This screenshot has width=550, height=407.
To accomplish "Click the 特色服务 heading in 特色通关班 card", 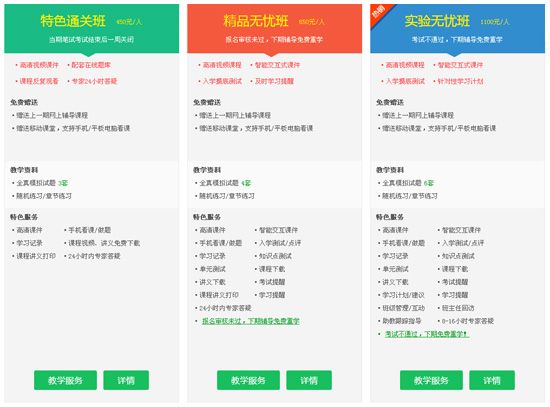I will pos(24,217).
